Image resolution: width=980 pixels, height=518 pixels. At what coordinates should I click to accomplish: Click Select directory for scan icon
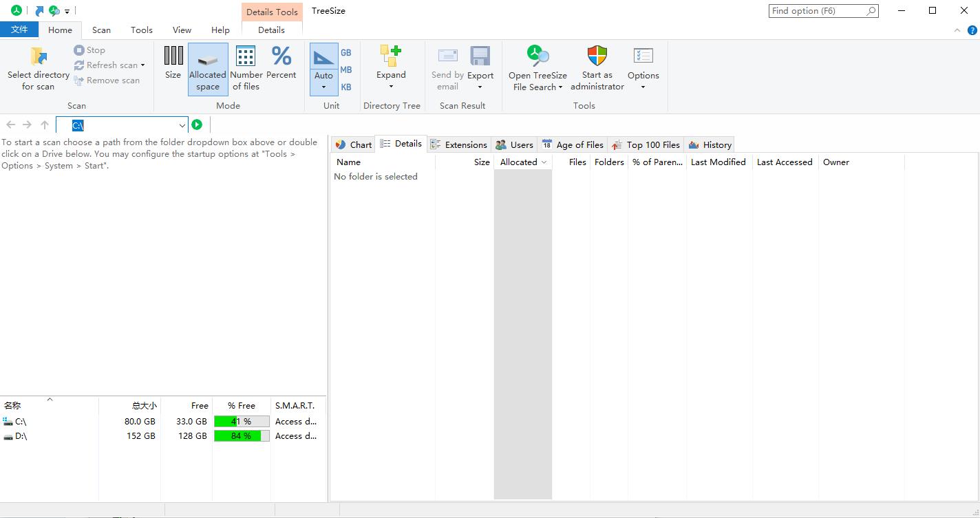[x=39, y=56]
